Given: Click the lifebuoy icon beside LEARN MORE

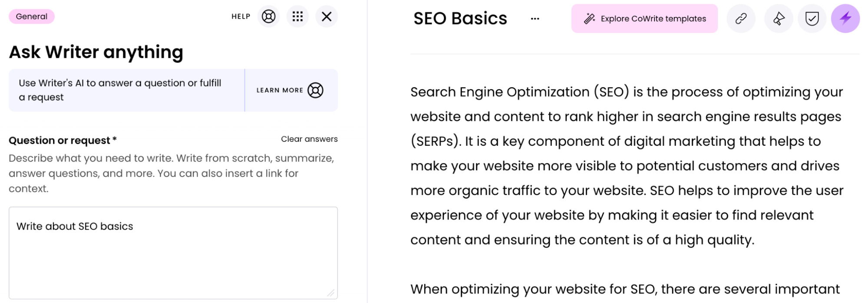Looking at the screenshot, I should coord(315,90).
